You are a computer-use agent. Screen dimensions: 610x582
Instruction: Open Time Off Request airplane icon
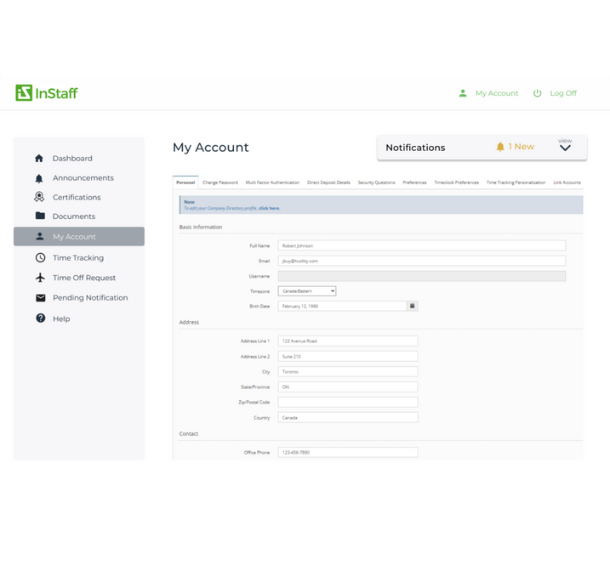tap(40, 278)
